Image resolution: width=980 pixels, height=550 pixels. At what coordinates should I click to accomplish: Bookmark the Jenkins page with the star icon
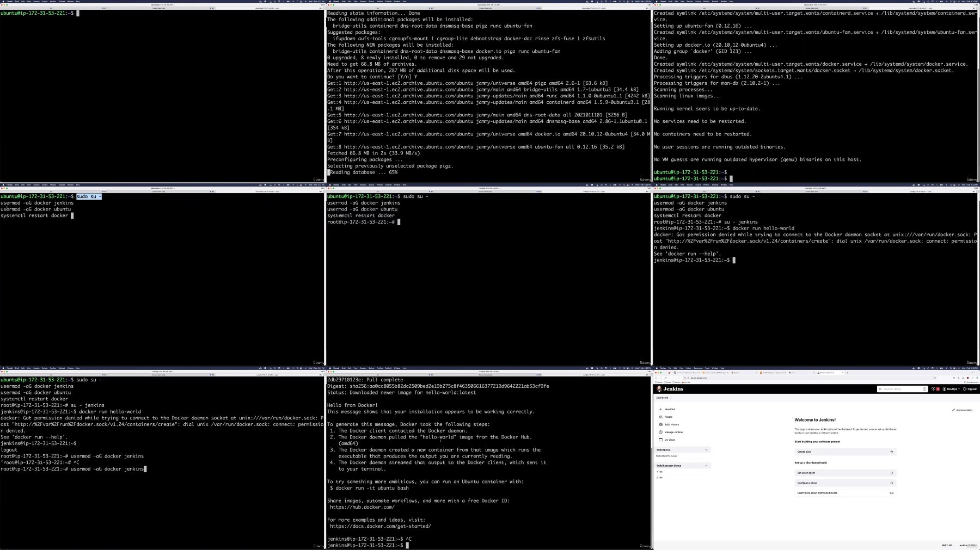[x=935, y=378]
